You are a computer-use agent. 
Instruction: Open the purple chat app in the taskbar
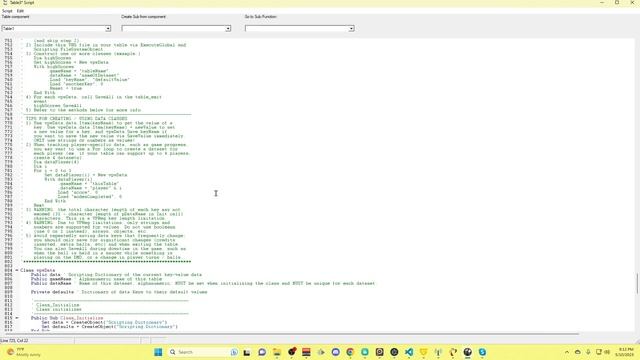tap(262, 352)
